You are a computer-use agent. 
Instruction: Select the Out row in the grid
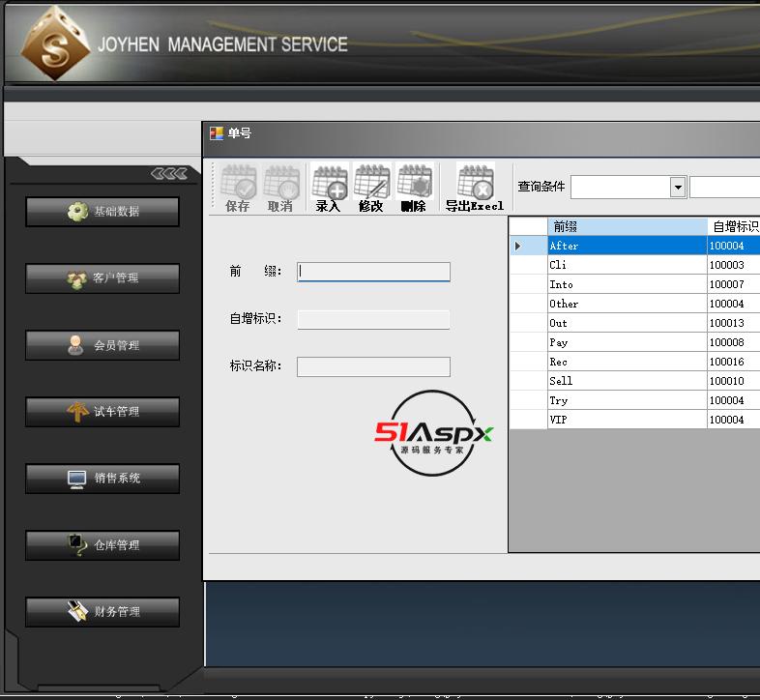pos(635,323)
